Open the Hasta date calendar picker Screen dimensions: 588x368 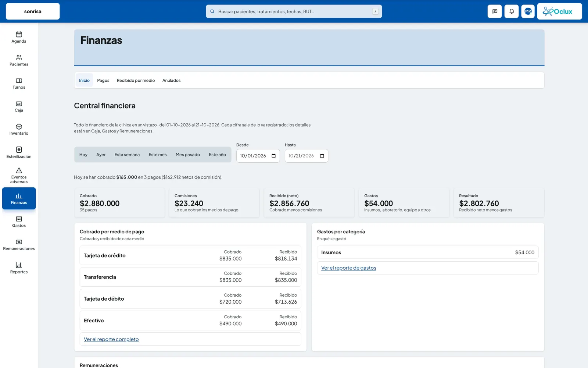click(322, 156)
